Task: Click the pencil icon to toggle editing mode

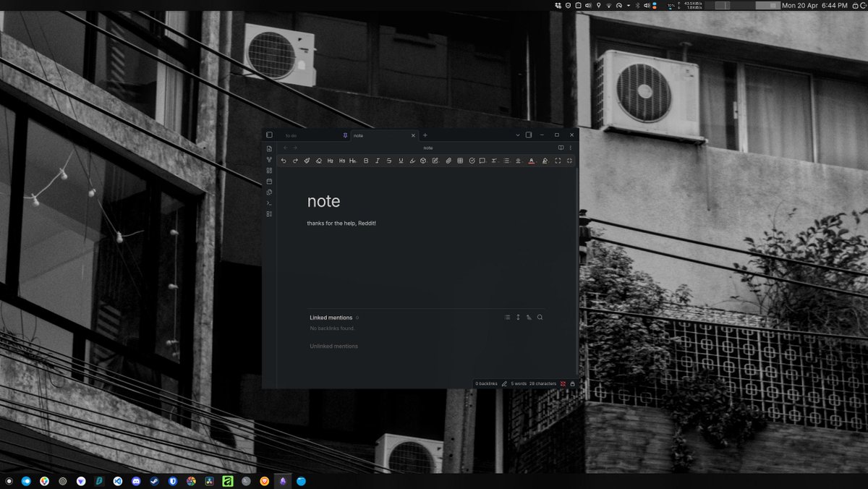Action: pos(504,383)
